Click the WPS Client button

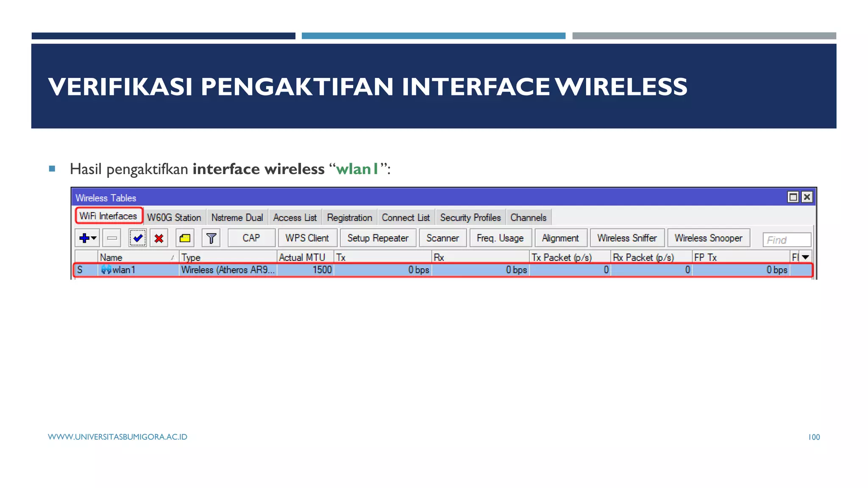coord(307,238)
